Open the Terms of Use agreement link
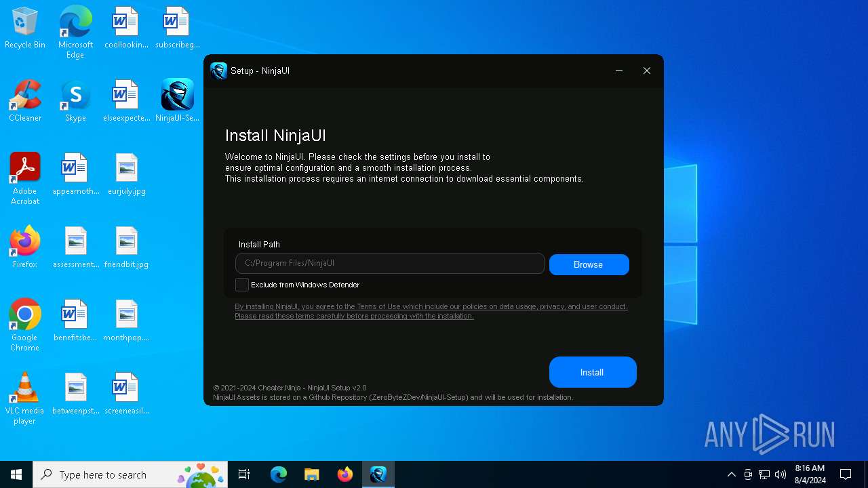This screenshot has width=868, height=488. (431, 311)
